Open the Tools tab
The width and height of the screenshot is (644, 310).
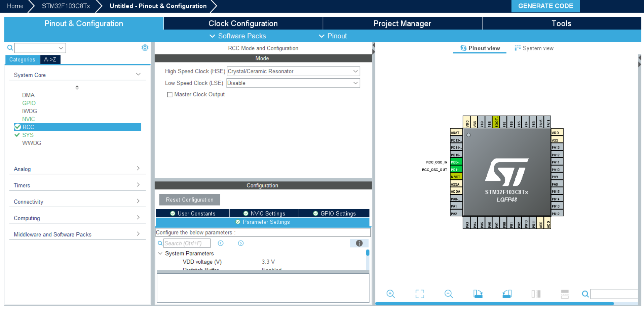(x=562, y=24)
